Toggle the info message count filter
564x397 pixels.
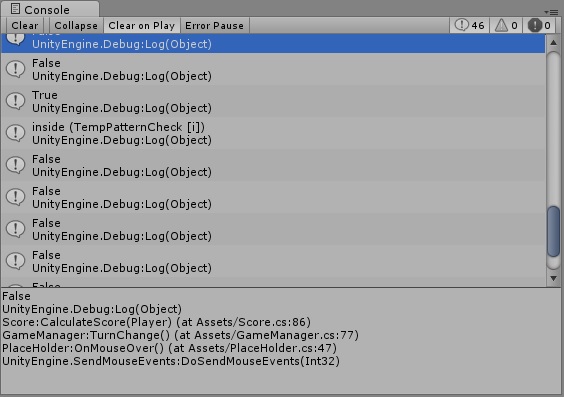[469, 26]
